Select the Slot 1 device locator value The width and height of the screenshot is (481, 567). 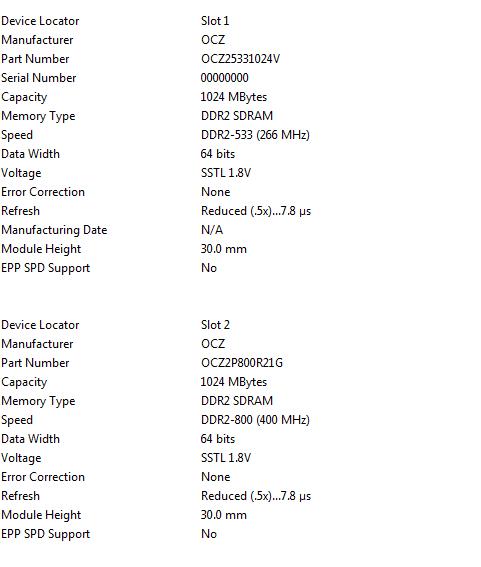(x=215, y=21)
